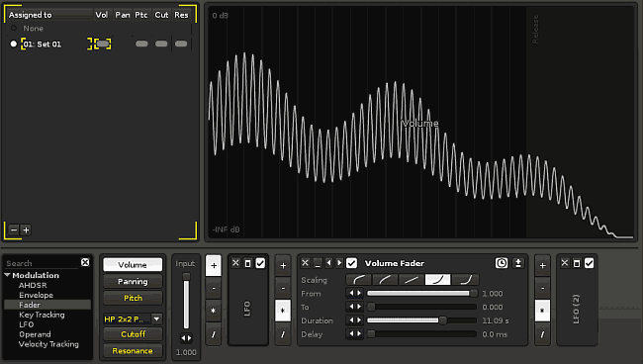
Task: Expand the first LFO device using its maximize icon
Action: (247, 263)
